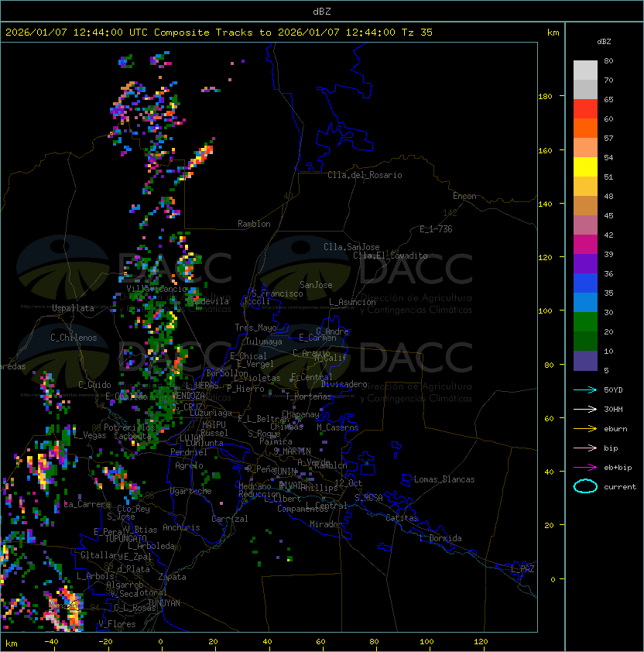
Task: Click the 'TUNUYAN' map label
Action: pos(164,603)
